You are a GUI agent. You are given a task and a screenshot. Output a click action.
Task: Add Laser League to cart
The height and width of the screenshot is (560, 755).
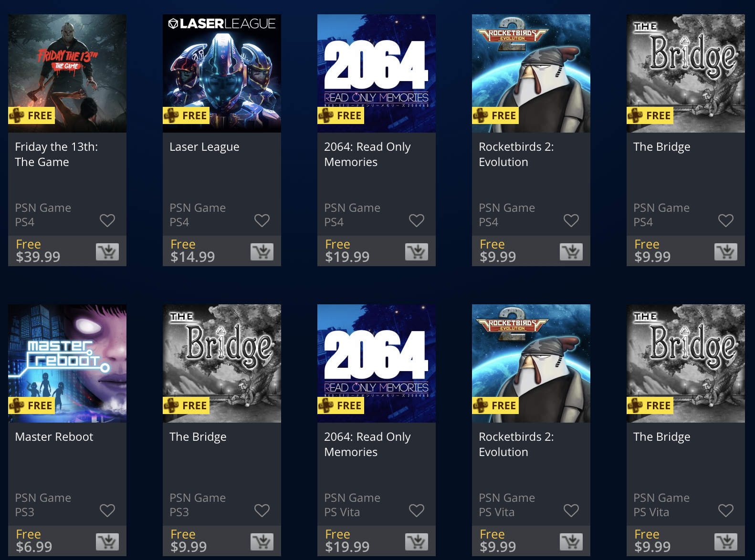(262, 251)
